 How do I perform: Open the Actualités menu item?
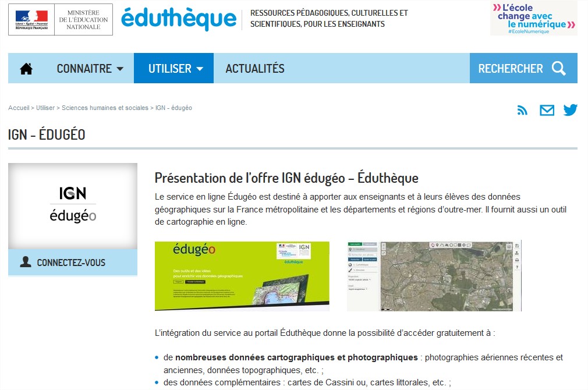[255, 69]
